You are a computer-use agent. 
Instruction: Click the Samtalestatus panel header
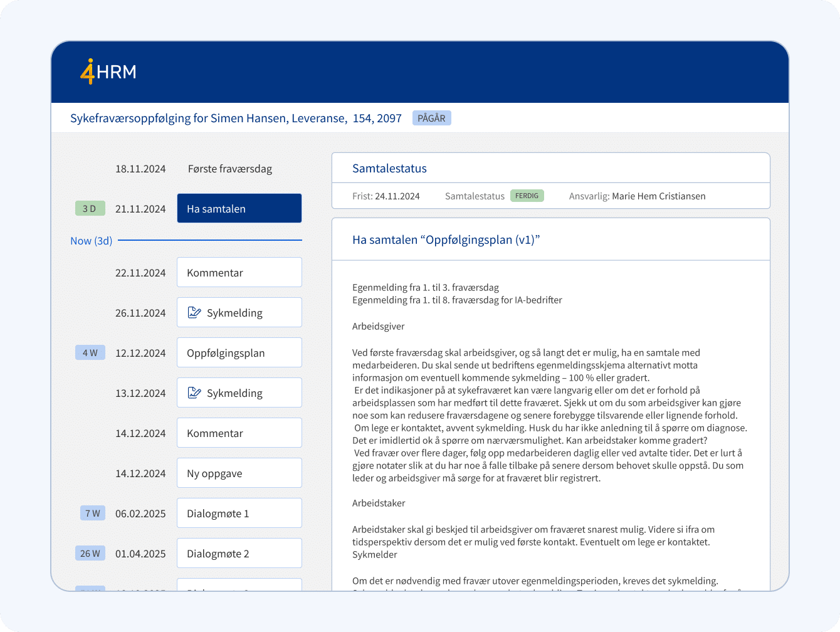click(389, 168)
